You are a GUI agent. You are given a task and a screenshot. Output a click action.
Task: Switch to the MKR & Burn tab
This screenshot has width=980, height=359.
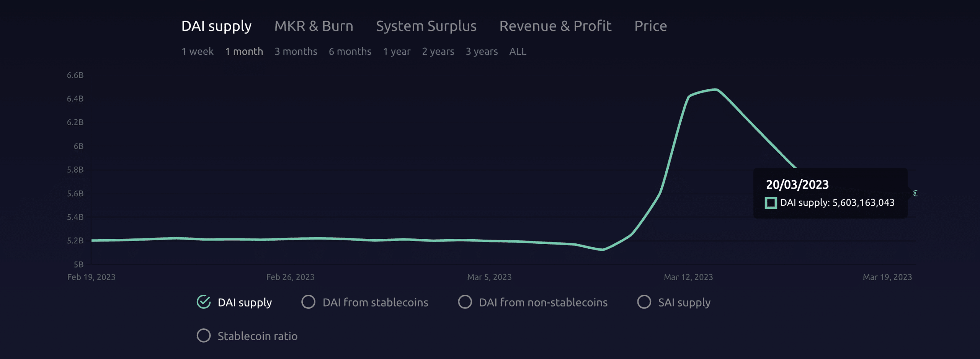pos(314,26)
